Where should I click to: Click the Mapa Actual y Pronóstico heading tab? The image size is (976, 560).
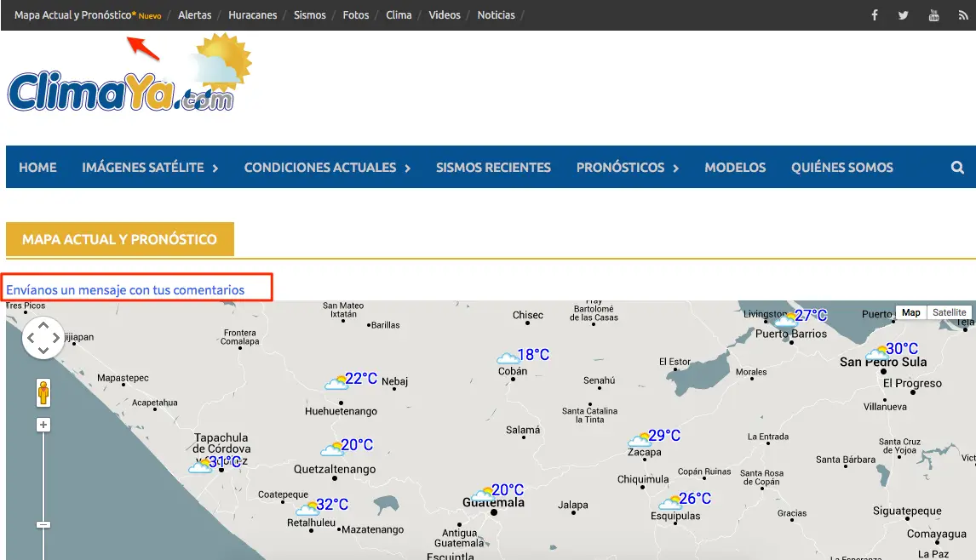click(120, 239)
